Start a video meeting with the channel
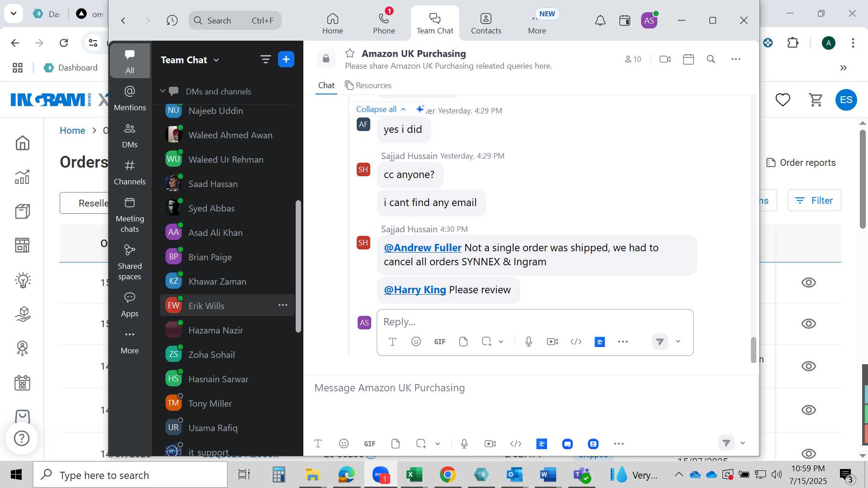The width and height of the screenshot is (868, 488). click(665, 59)
